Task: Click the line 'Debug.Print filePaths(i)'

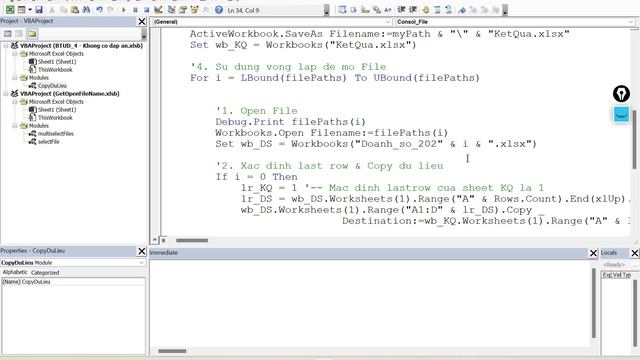Action: pyautogui.click(x=290, y=122)
